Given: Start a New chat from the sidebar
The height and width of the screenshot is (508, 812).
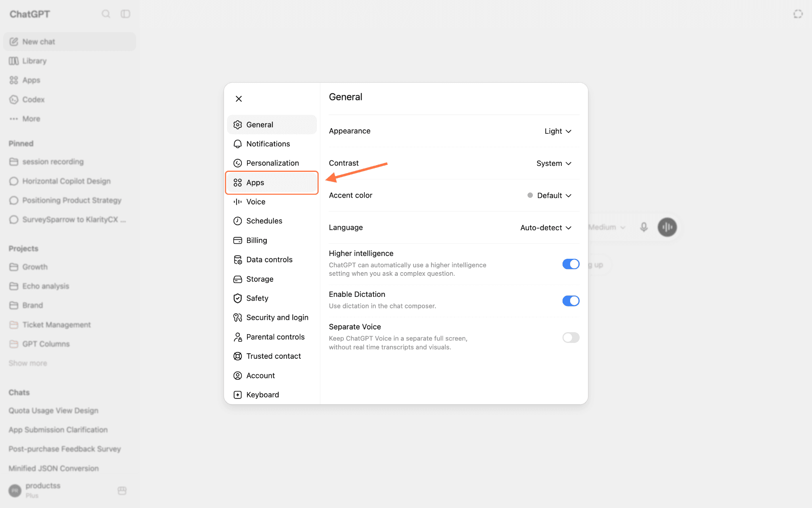Looking at the screenshot, I should (x=69, y=42).
